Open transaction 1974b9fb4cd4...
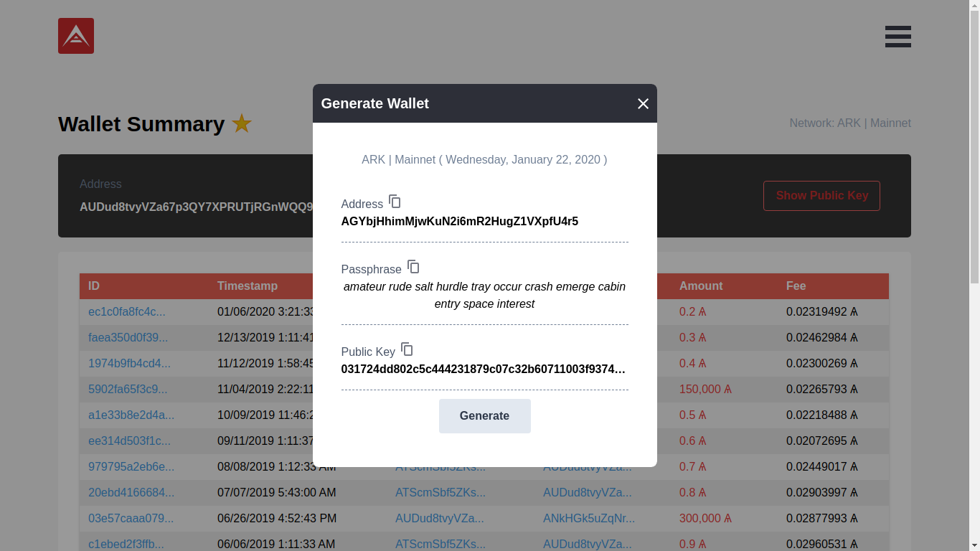Image resolution: width=980 pixels, height=551 pixels. point(130,364)
